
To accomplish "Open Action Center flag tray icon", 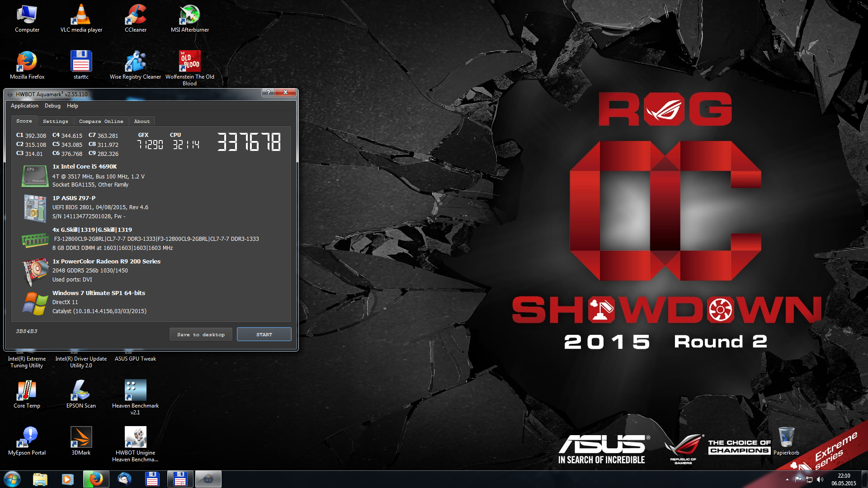I will (798, 479).
